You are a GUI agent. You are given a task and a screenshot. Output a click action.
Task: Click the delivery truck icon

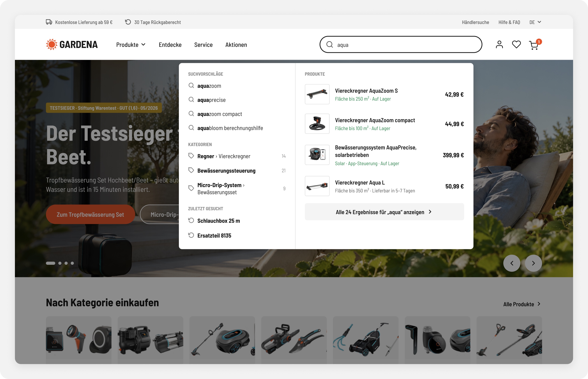click(x=49, y=22)
